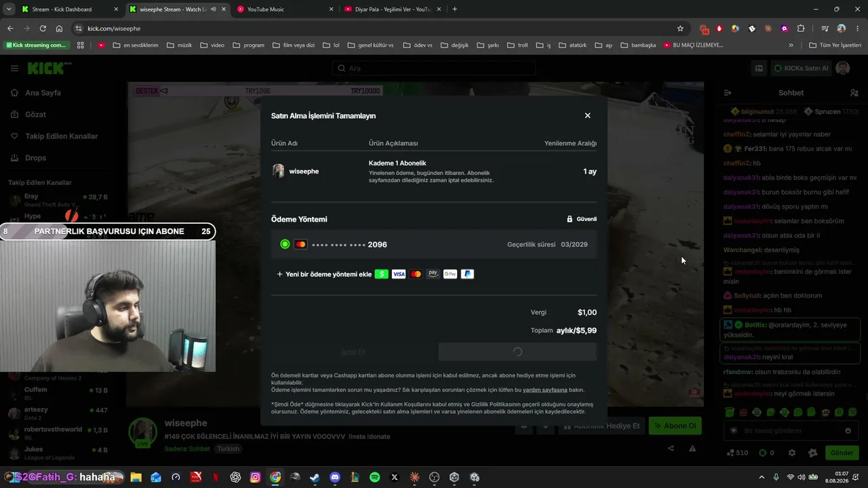Open Takip Edilen Kanallar in the sidebar
This screenshot has width=868, height=488.
tap(61, 136)
